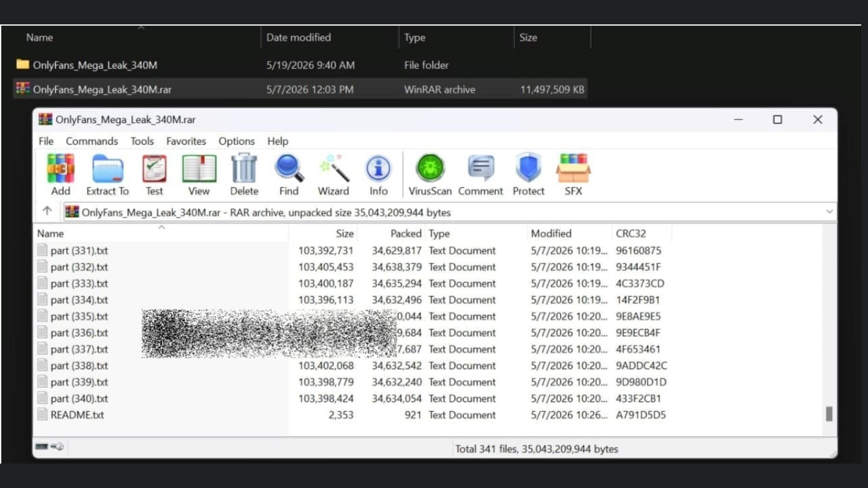Image resolution: width=868 pixels, height=488 pixels.
Task: Click the 11,497,509 KB size cell
Action: tap(552, 89)
